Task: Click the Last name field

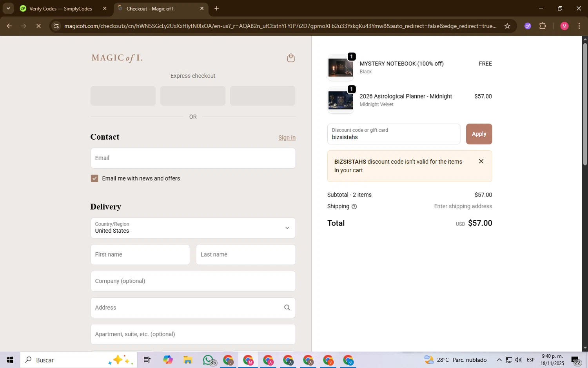Action: 246,255
